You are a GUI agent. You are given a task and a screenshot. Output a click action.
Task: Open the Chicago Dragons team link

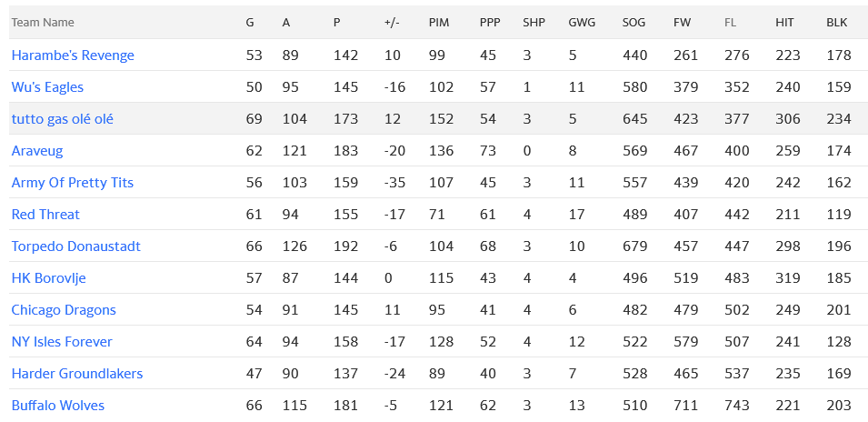pyautogui.click(x=64, y=310)
